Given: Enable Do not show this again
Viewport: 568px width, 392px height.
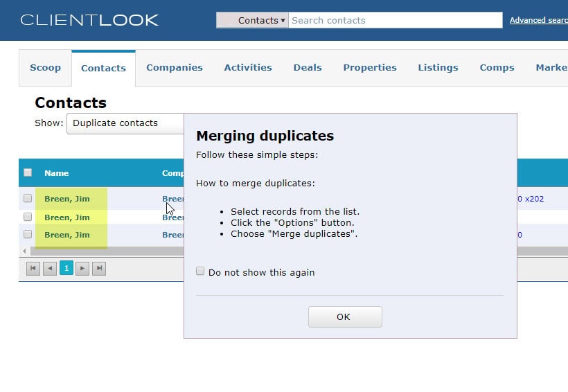Looking at the screenshot, I should click(x=200, y=271).
